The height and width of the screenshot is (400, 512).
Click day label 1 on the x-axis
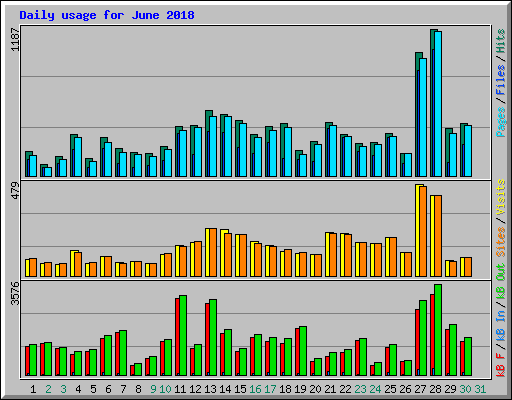pyautogui.click(x=33, y=389)
